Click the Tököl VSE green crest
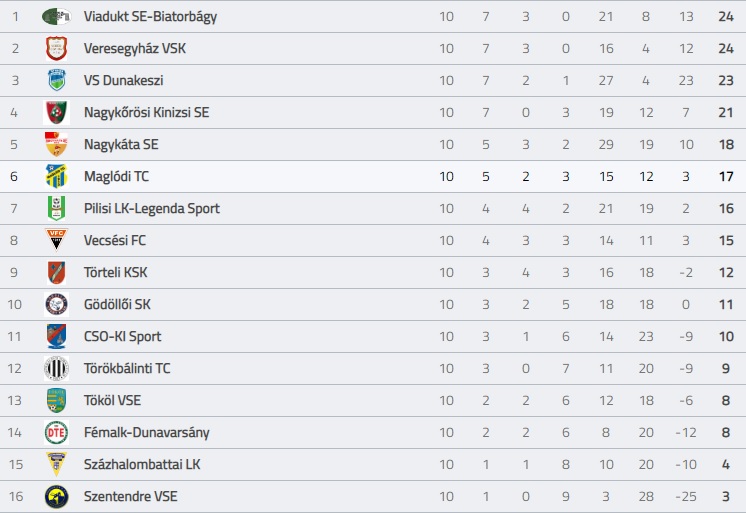This screenshot has width=746, height=513. pos(56,400)
